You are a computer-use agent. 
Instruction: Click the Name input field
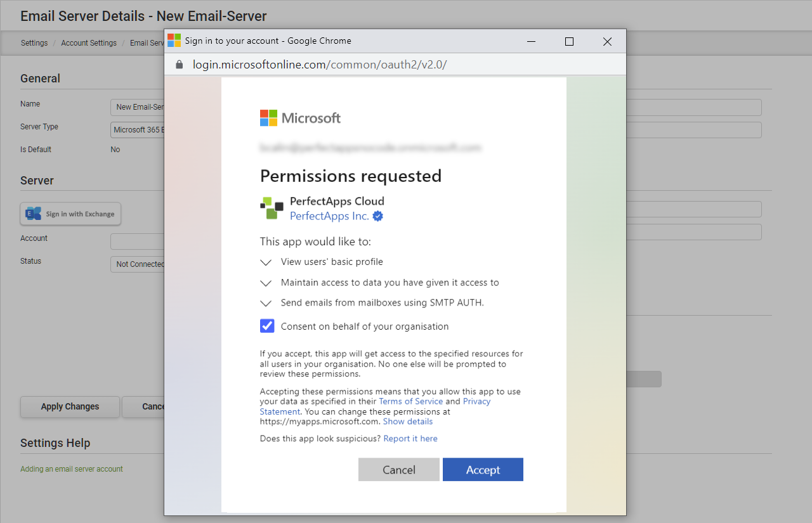tap(138, 107)
